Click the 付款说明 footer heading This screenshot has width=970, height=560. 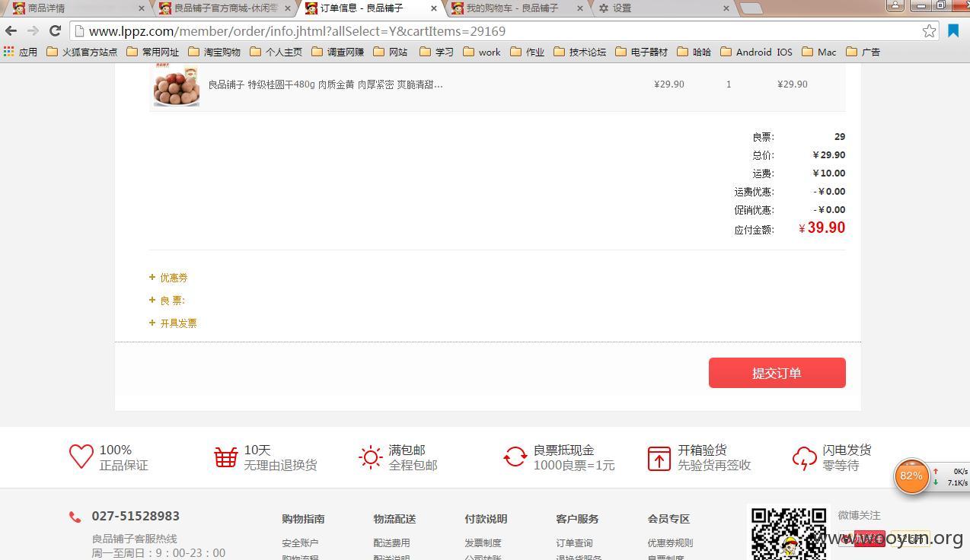point(486,519)
